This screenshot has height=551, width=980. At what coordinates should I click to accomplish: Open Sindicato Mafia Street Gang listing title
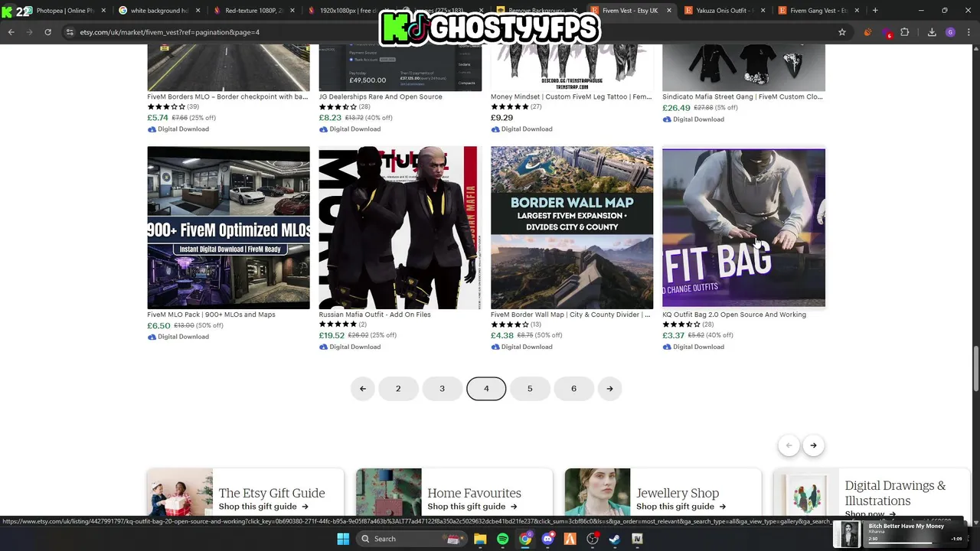[743, 97]
